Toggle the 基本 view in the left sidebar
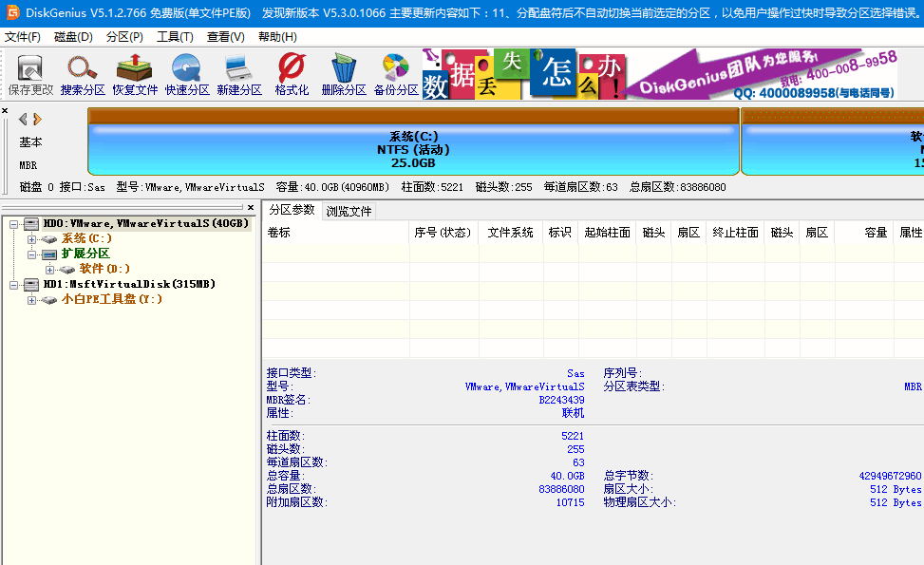This screenshot has width=924, height=565. 29,141
